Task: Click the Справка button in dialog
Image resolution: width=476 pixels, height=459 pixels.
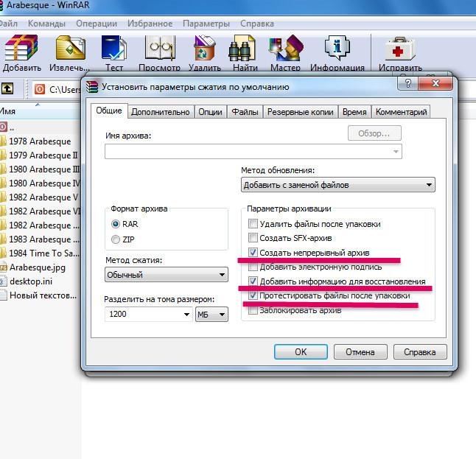Action: [420, 352]
